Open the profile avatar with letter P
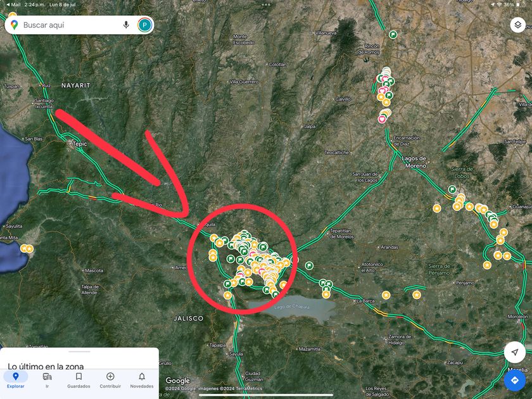Viewport: 532px width, 399px height. click(144, 25)
